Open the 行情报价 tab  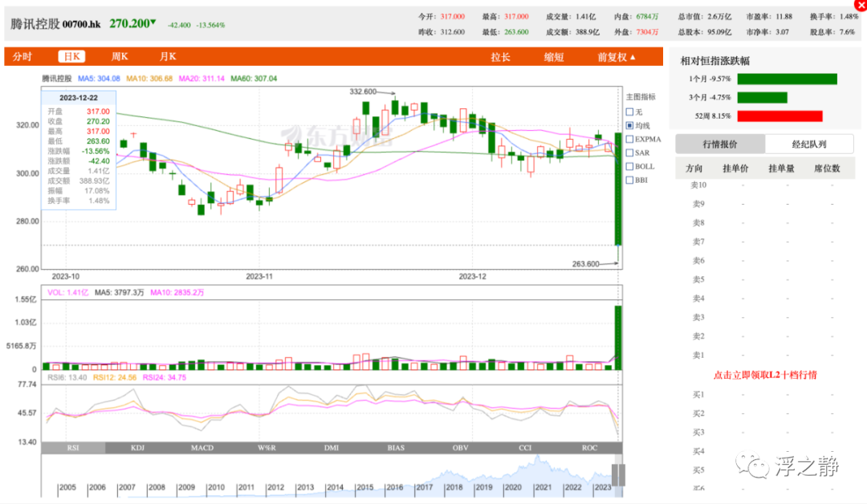click(720, 144)
